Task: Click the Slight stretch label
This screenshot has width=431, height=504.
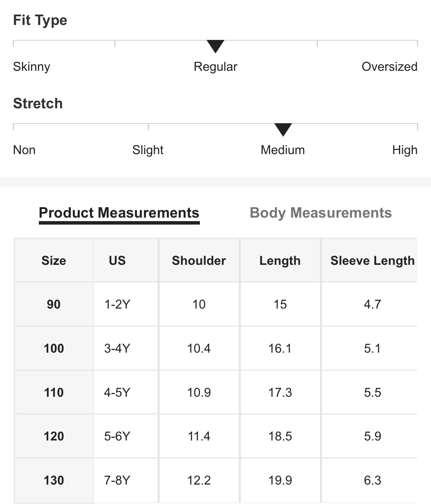Action: point(148,150)
